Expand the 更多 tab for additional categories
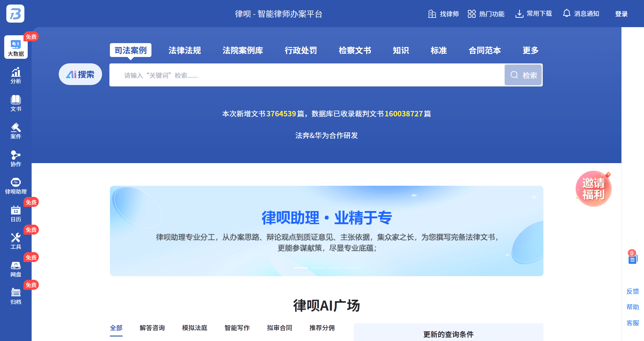 (530, 50)
